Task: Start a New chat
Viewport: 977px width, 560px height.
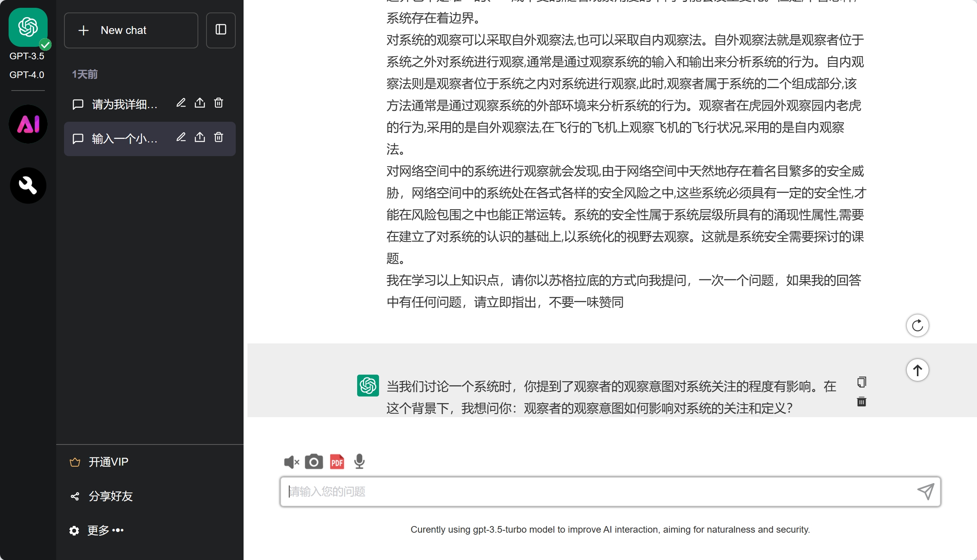Action: tap(131, 30)
